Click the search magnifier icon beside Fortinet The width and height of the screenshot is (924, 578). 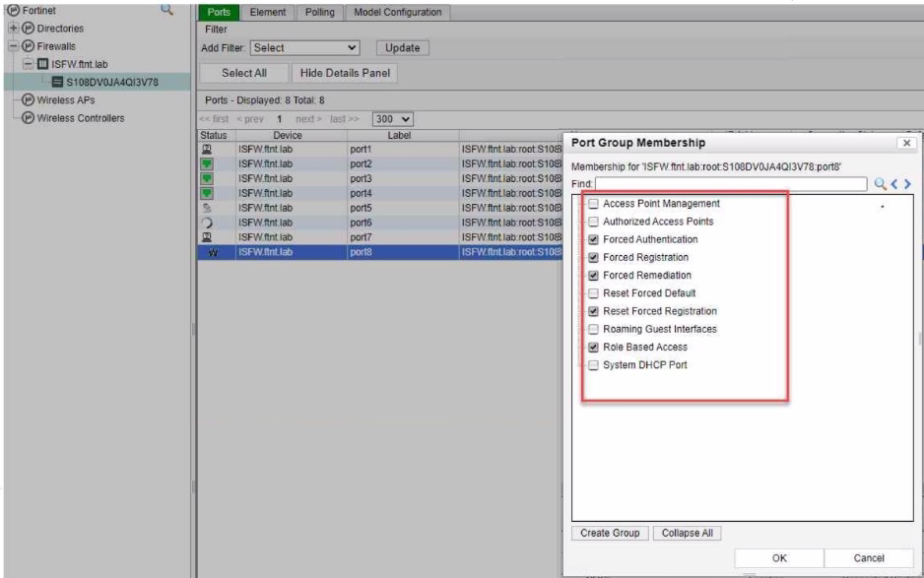pos(165,12)
